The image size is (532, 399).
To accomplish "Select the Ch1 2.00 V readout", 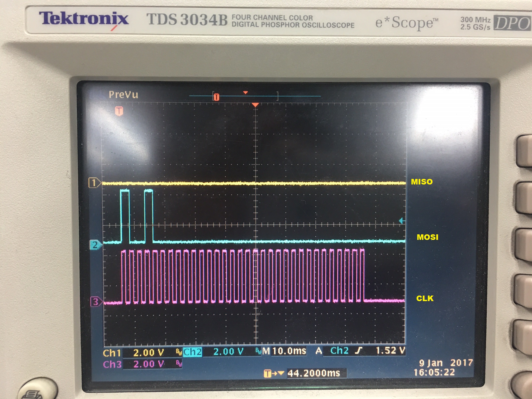I will pos(148,353).
